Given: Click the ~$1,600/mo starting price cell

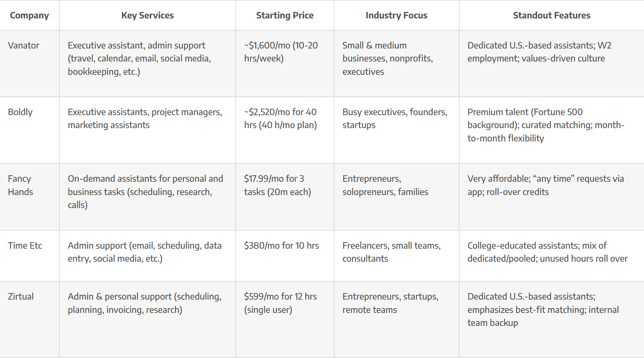Looking at the screenshot, I should coord(281,52).
